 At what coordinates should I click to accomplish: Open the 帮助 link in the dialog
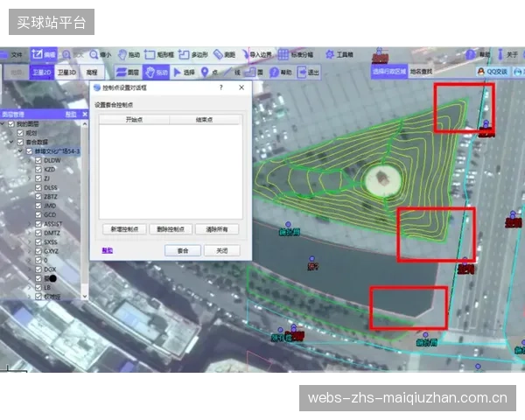(107, 250)
